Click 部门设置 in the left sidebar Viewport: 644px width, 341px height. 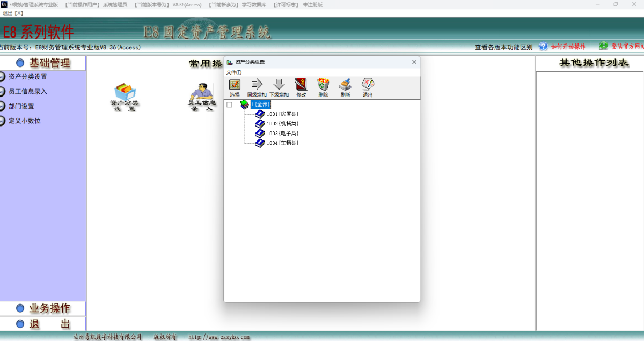(x=21, y=106)
